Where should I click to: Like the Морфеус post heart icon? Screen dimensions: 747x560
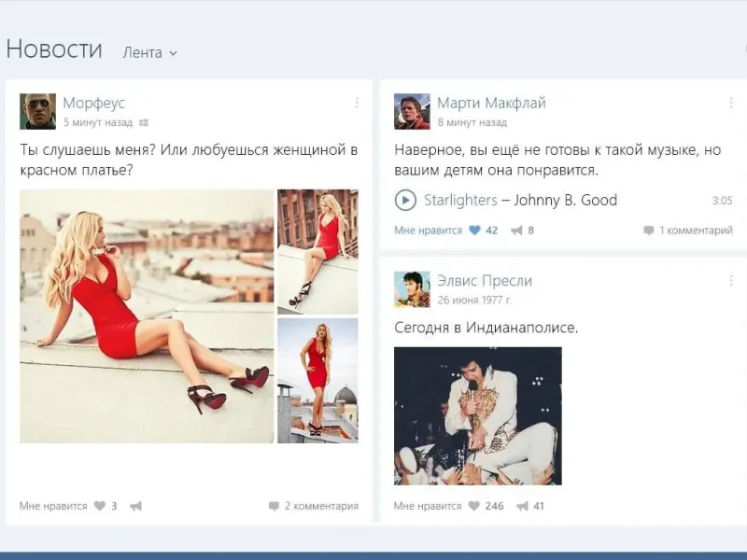(100, 506)
